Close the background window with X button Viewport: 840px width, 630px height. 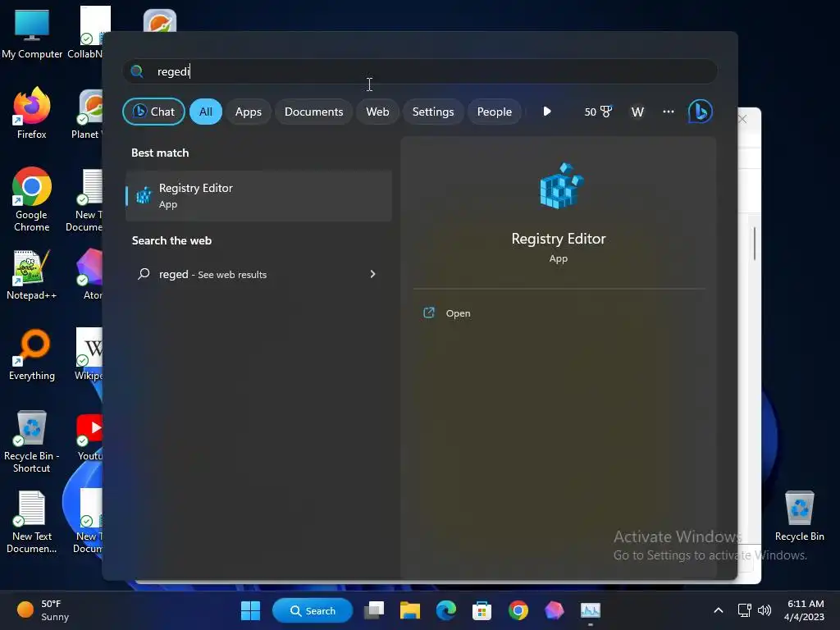[742, 119]
